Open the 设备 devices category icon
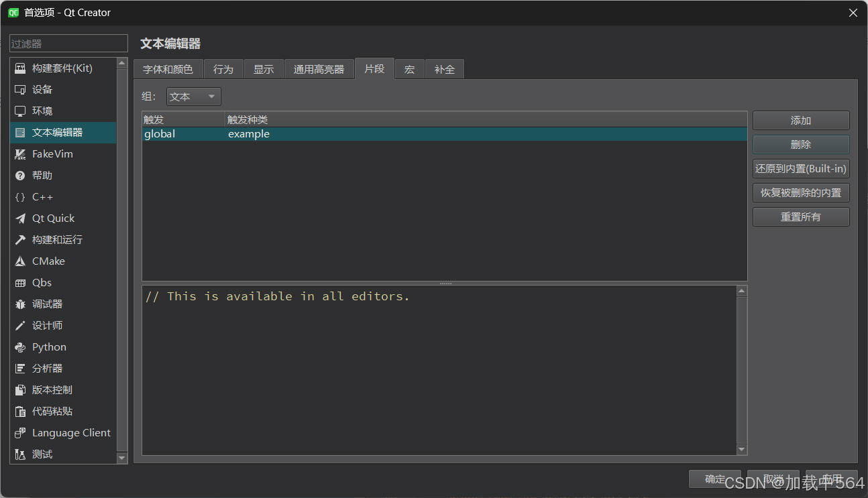868x498 pixels. tap(20, 90)
